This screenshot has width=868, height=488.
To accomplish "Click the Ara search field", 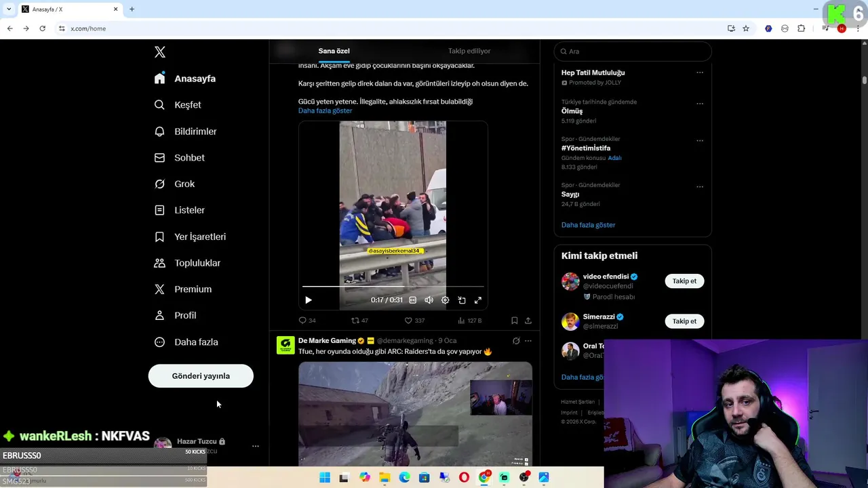I will click(633, 52).
